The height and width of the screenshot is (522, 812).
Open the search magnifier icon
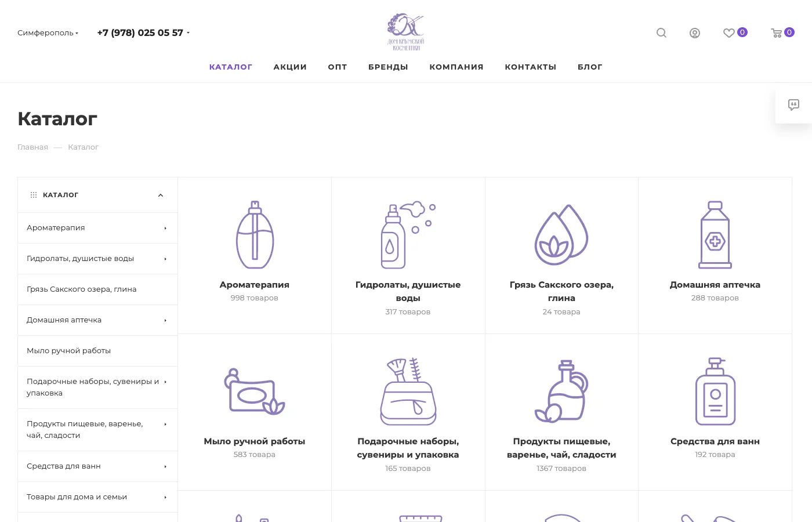pyautogui.click(x=661, y=33)
